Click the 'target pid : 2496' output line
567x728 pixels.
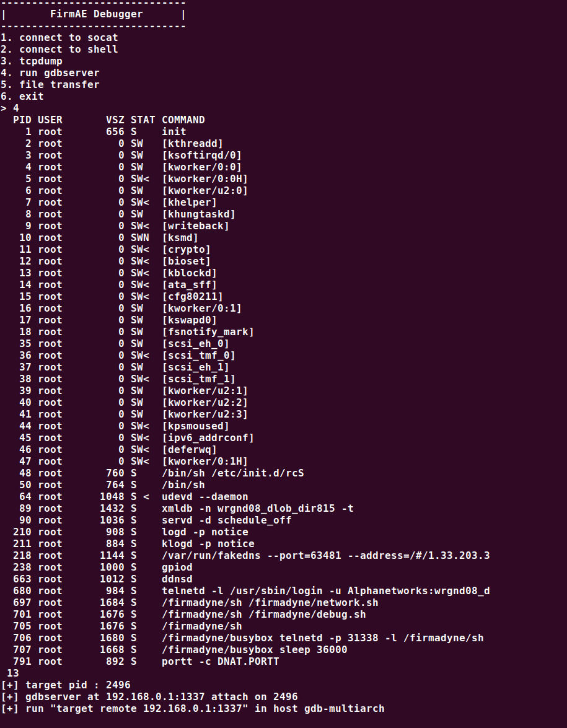tap(66, 685)
